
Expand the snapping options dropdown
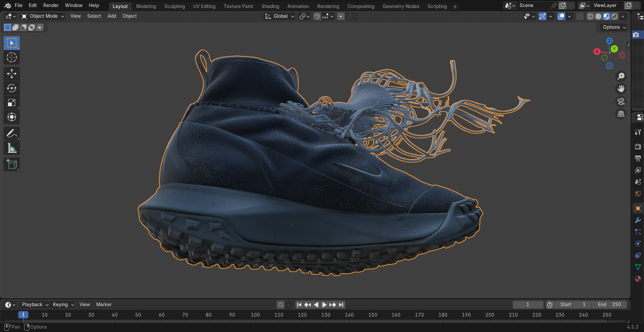coord(328,16)
